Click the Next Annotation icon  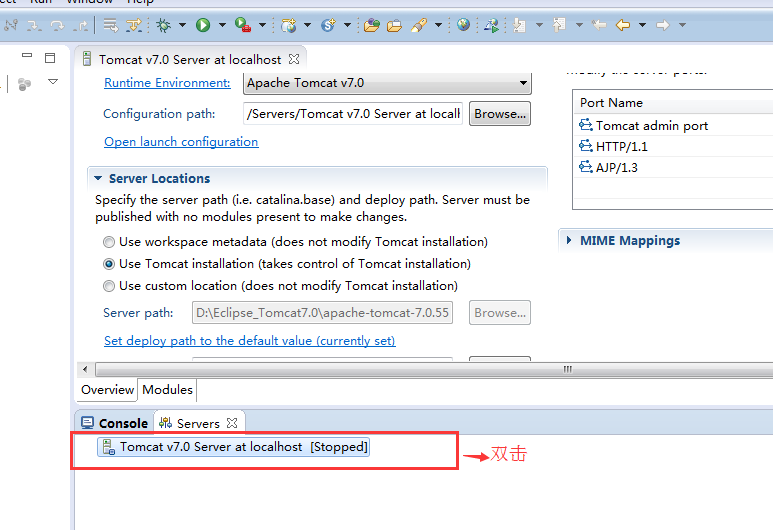point(520,25)
